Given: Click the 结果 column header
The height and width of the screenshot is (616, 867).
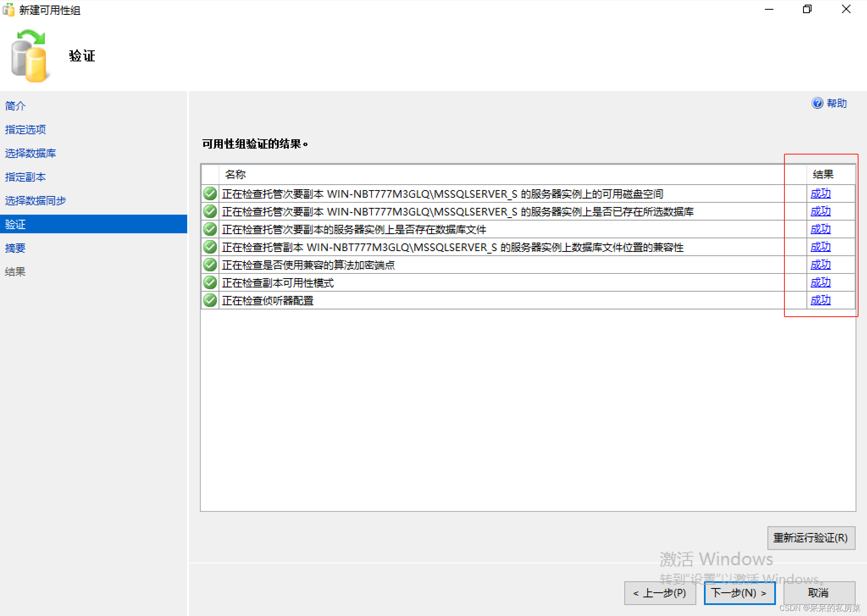Looking at the screenshot, I should coord(831,174).
